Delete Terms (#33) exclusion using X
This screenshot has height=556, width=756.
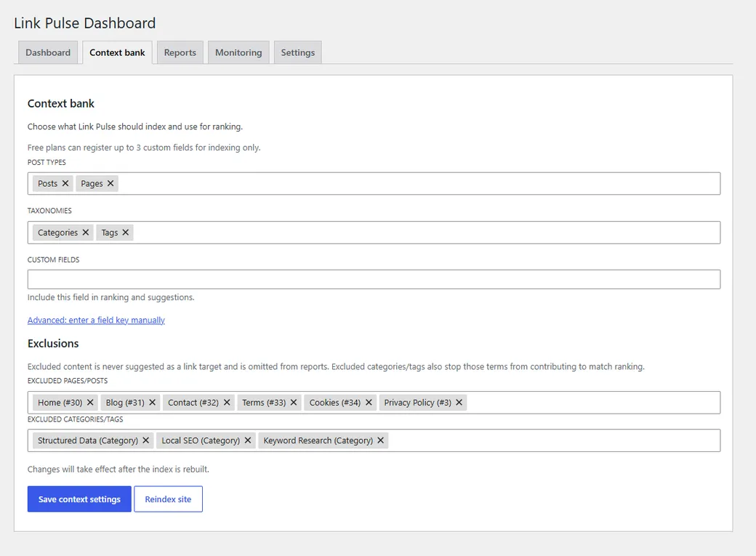294,402
